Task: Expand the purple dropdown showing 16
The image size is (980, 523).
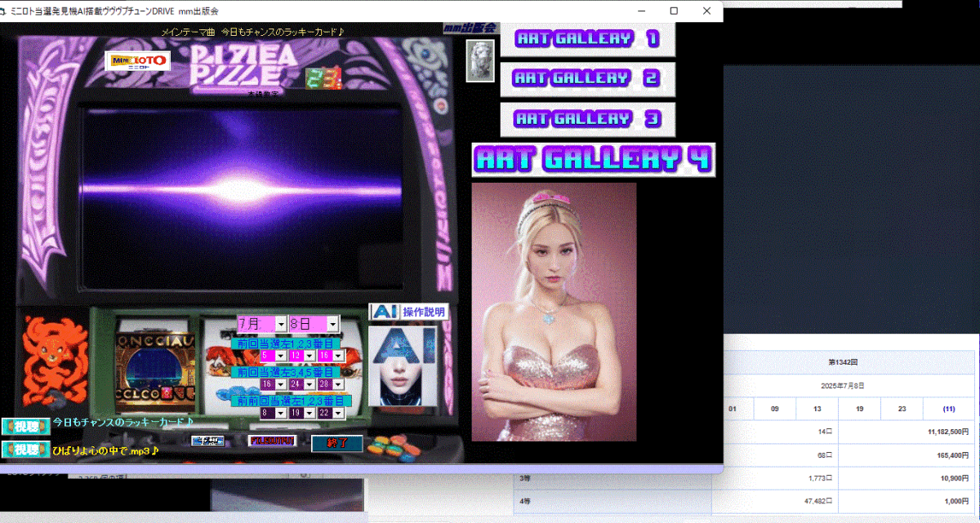Action: pyautogui.click(x=280, y=383)
